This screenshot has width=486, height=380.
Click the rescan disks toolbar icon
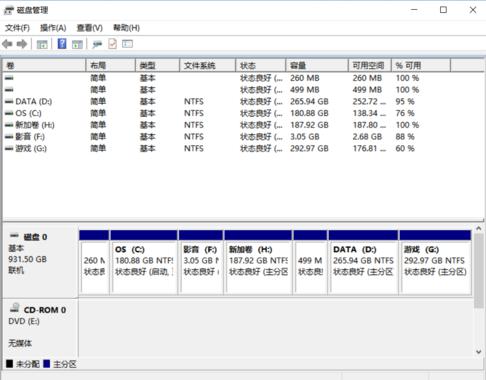tap(97, 44)
